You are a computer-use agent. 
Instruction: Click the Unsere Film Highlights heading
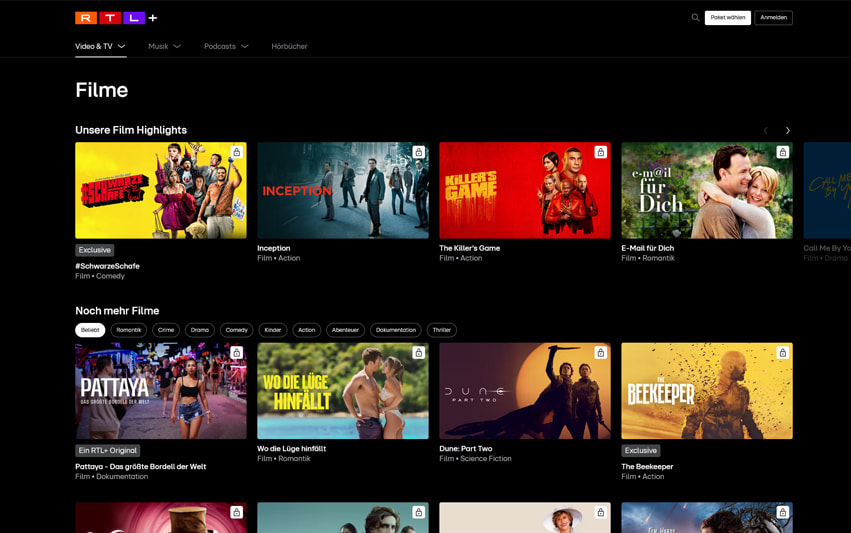pos(131,130)
